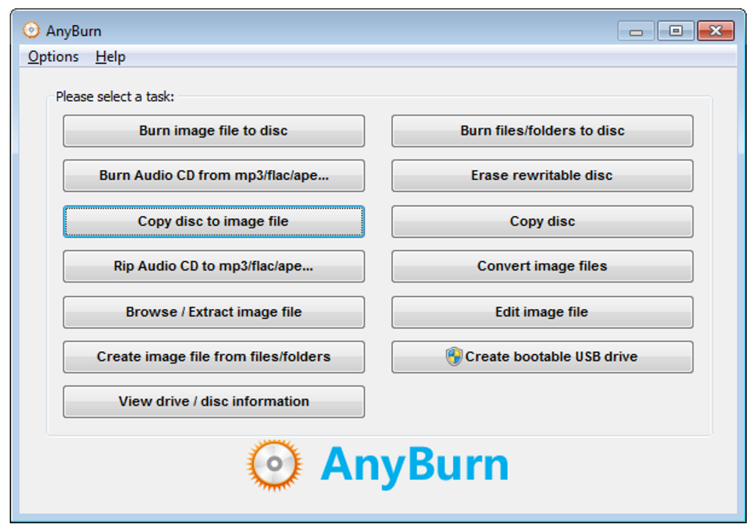Screen dimensions: 756x532
Task: Open the Help menu
Action: click(x=110, y=57)
